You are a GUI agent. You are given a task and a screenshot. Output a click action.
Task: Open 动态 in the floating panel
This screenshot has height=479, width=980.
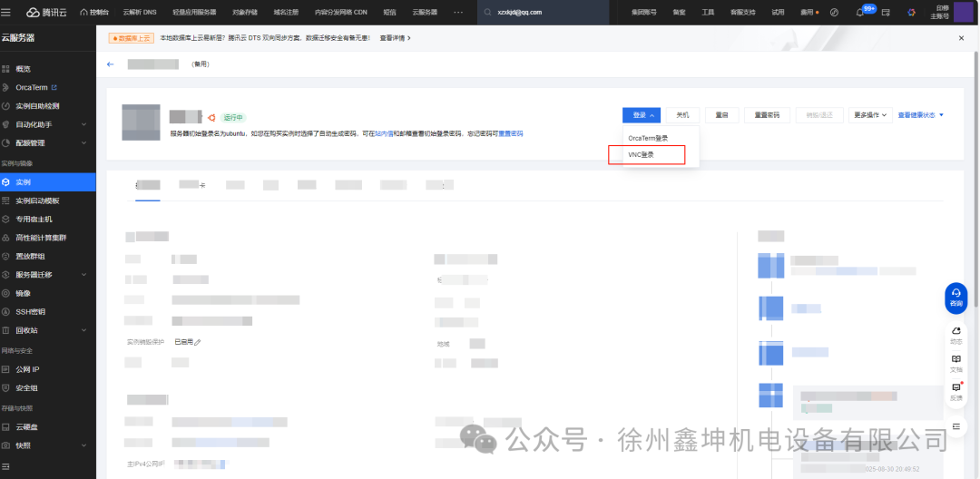[955, 336]
